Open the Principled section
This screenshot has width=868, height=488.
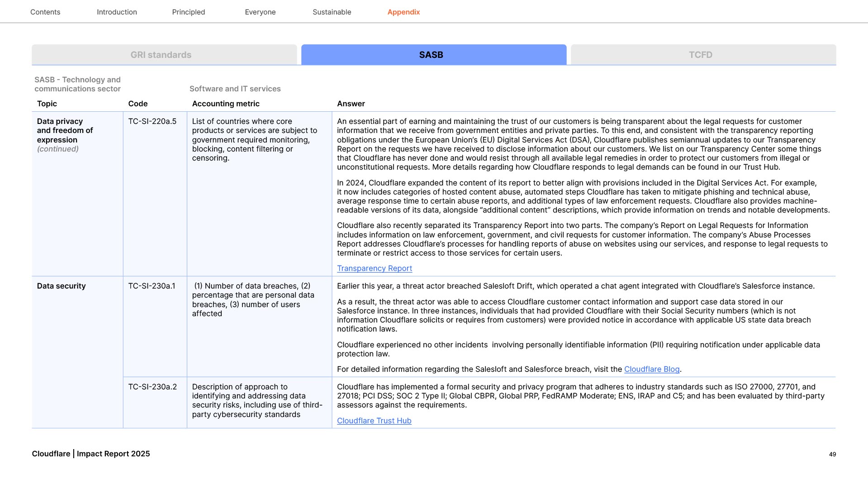point(189,12)
